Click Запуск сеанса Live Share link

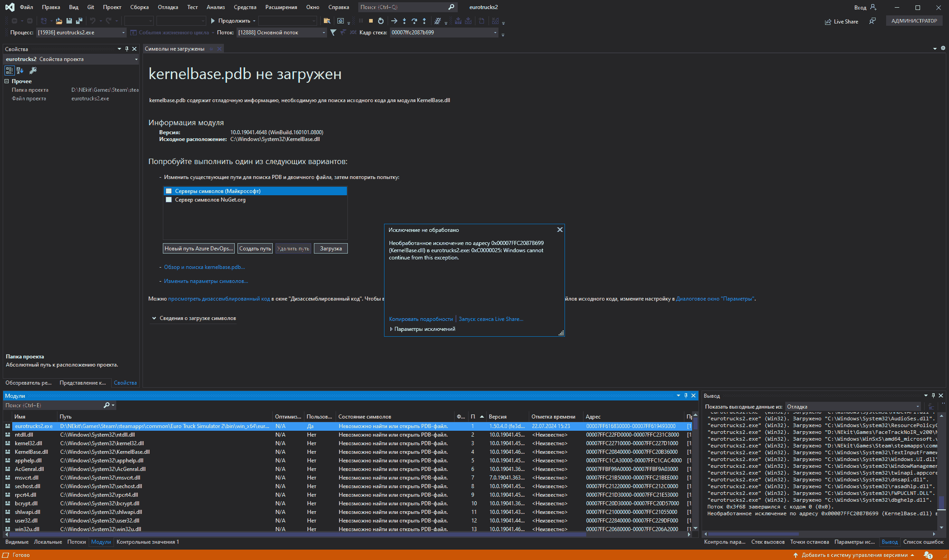[x=491, y=319]
